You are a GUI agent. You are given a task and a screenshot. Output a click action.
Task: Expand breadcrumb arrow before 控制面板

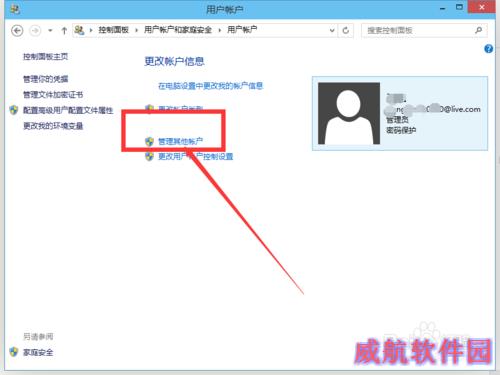(x=91, y=30)
